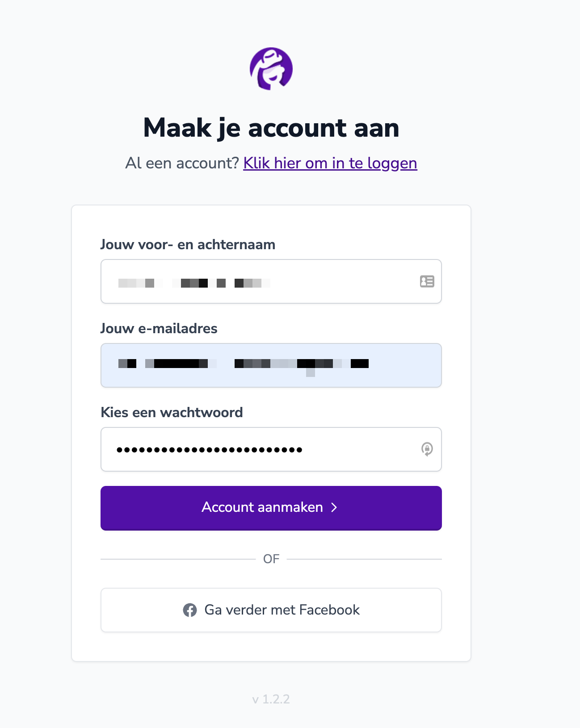Click the 'Al een account?' text

(183, 163)
